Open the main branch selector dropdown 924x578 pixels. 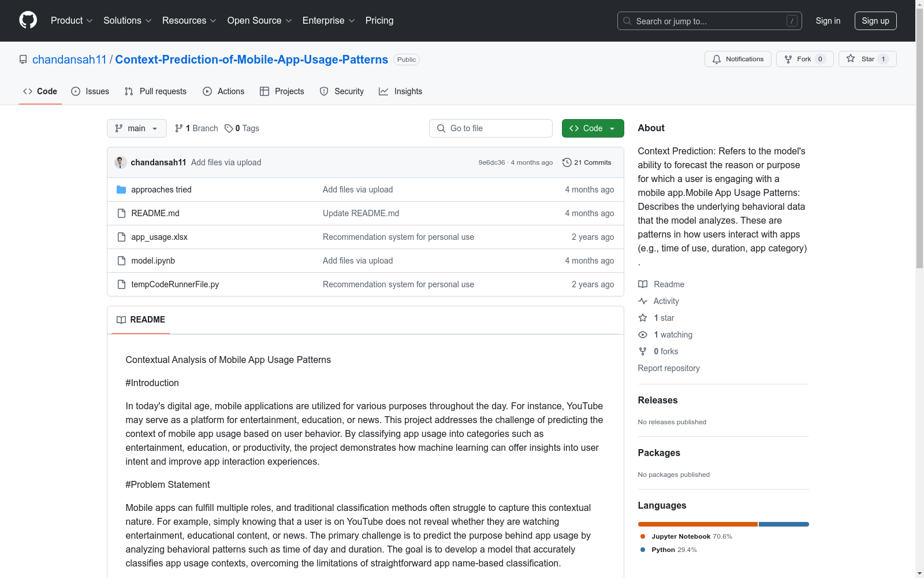pos(137,128)
